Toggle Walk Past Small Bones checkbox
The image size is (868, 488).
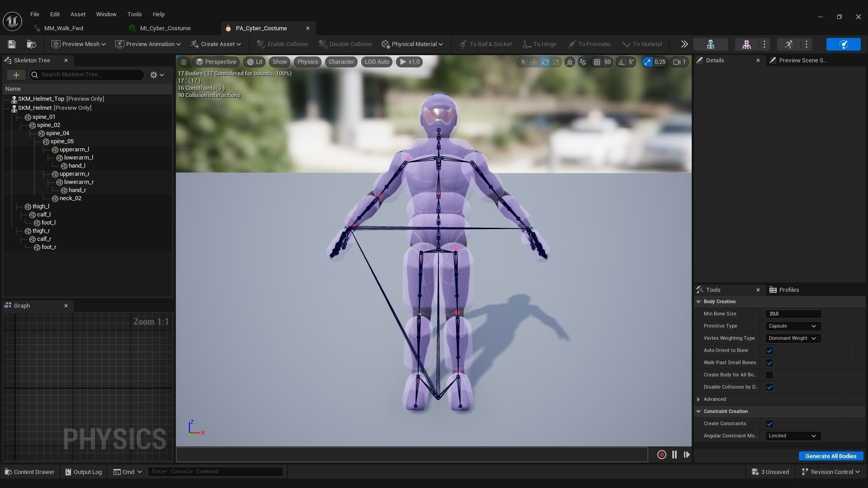pyautogui.click(x=769, y=363)
